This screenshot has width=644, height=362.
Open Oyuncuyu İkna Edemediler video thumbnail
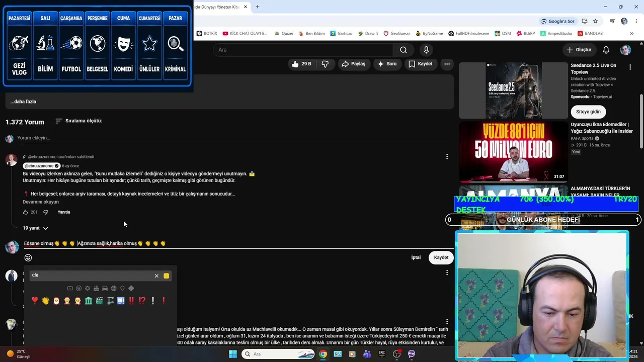(513, 152)
